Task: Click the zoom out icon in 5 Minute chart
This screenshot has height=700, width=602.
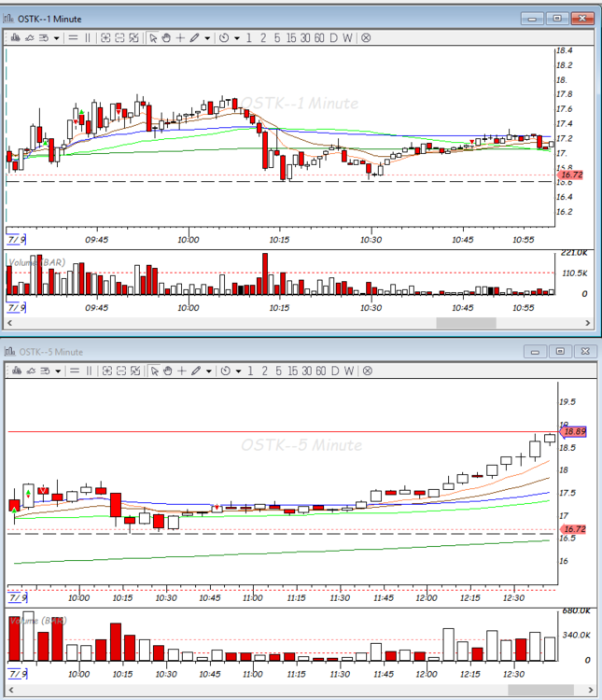Action: coord(120,371)
